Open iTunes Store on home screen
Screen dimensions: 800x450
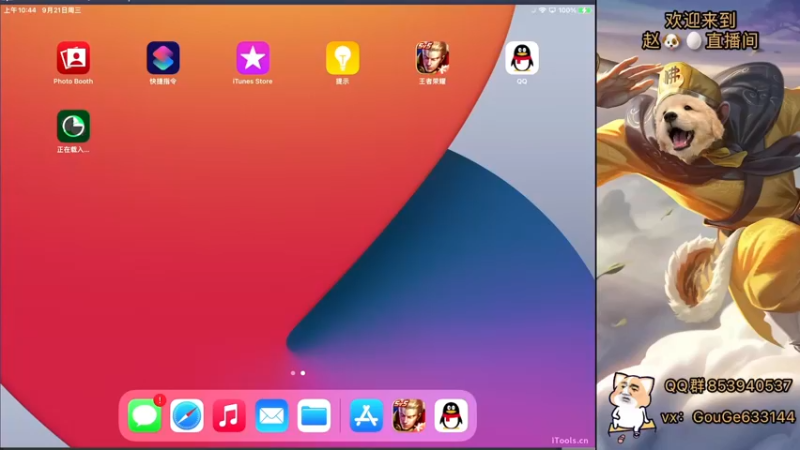(x=253, y=58)
